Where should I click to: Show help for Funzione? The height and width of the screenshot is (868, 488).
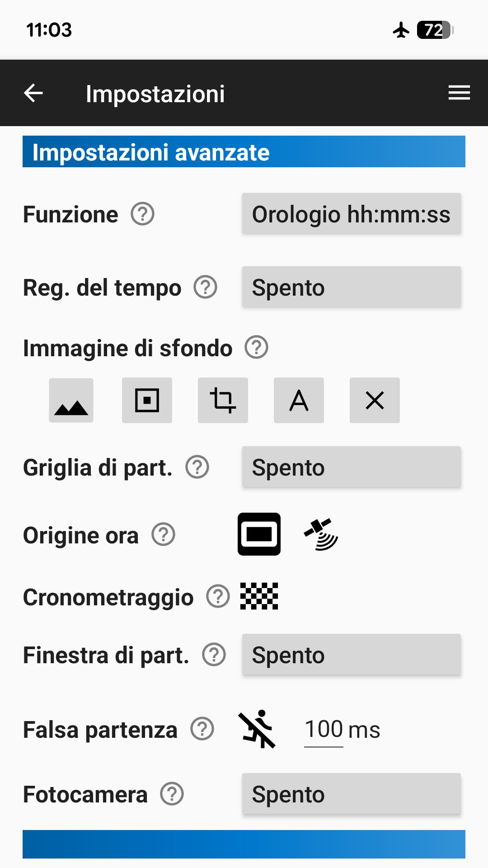pyautogui.click(x=142, y=214)
